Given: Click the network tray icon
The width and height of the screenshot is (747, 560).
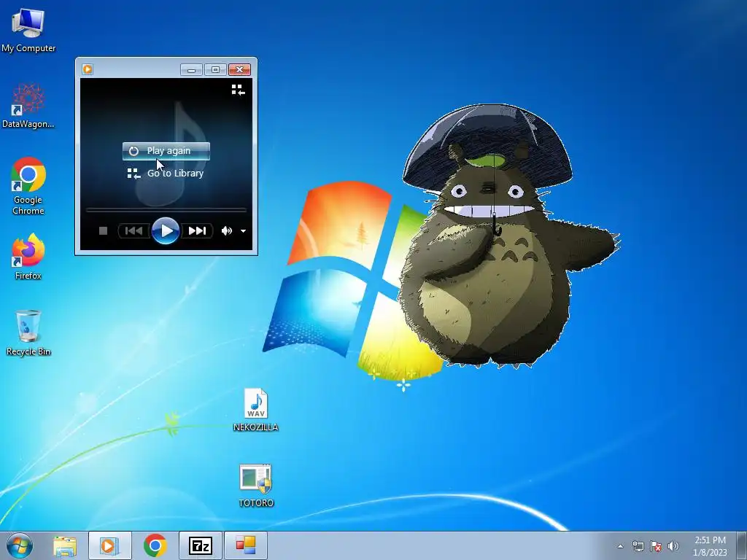Looking at the screenshot, I should 638,546.
